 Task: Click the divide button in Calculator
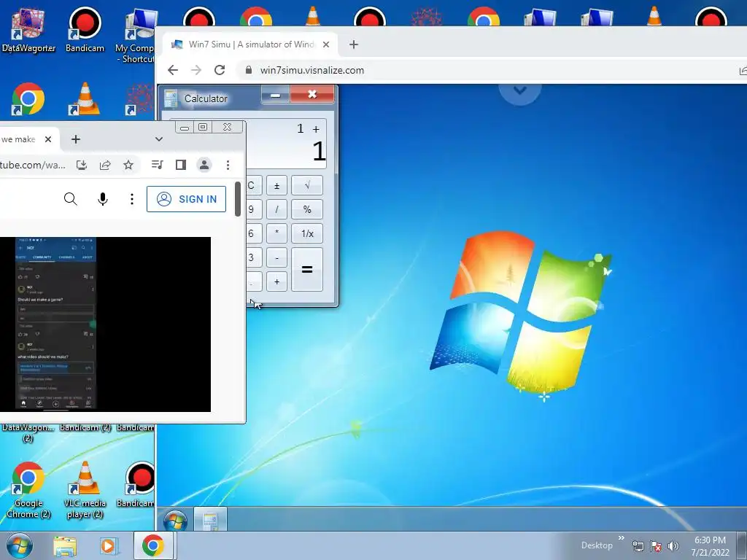(x=276, y=209)
